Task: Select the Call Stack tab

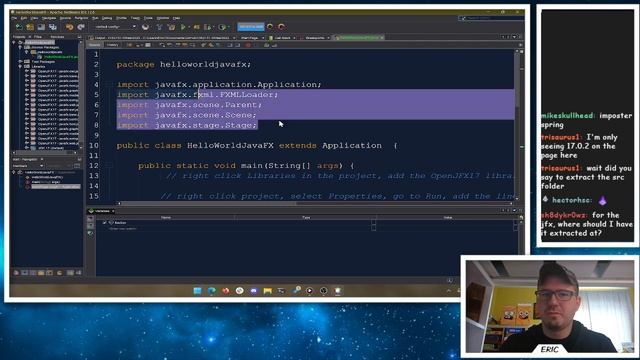Action: pos(282,38)
